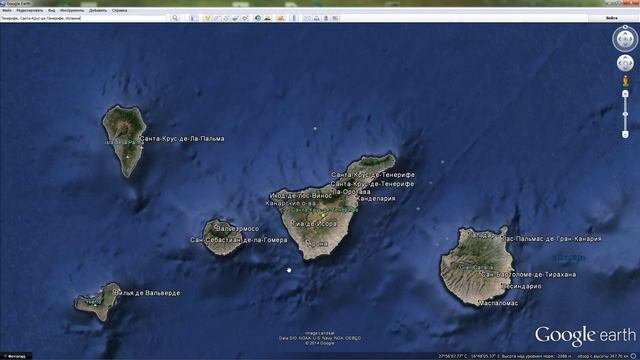
Task: Click Вальеэрмосо place label on Gomera
Action: coord(237,229)
